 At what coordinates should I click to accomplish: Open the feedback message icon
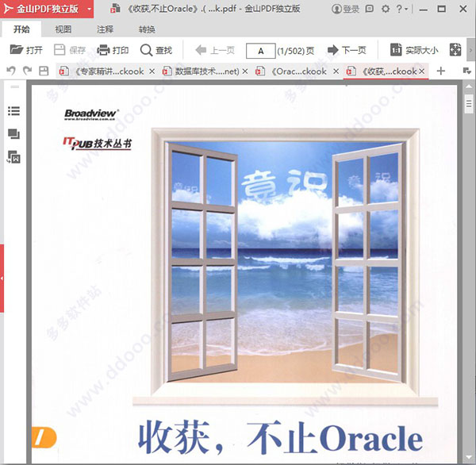pyautogui.click(x=370, y=9)
